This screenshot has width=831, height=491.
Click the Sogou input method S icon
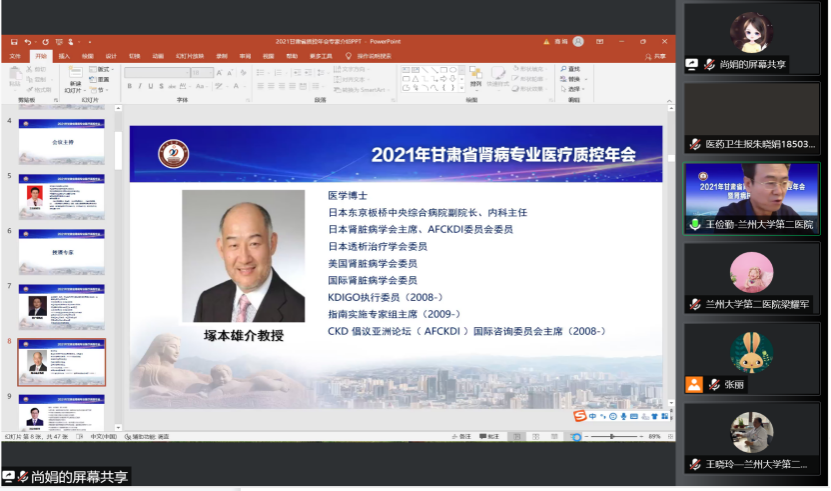[x=578, y=415]
